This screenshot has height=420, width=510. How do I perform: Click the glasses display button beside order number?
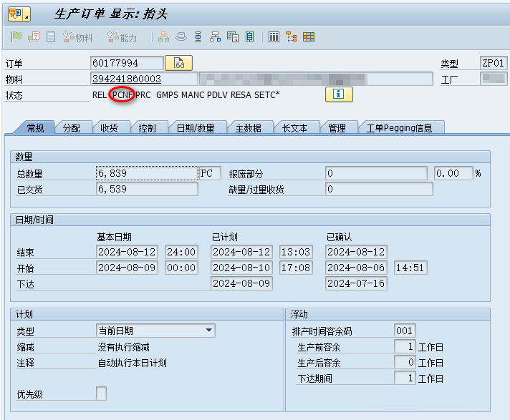pyautogui.click(x=179, y=63)
